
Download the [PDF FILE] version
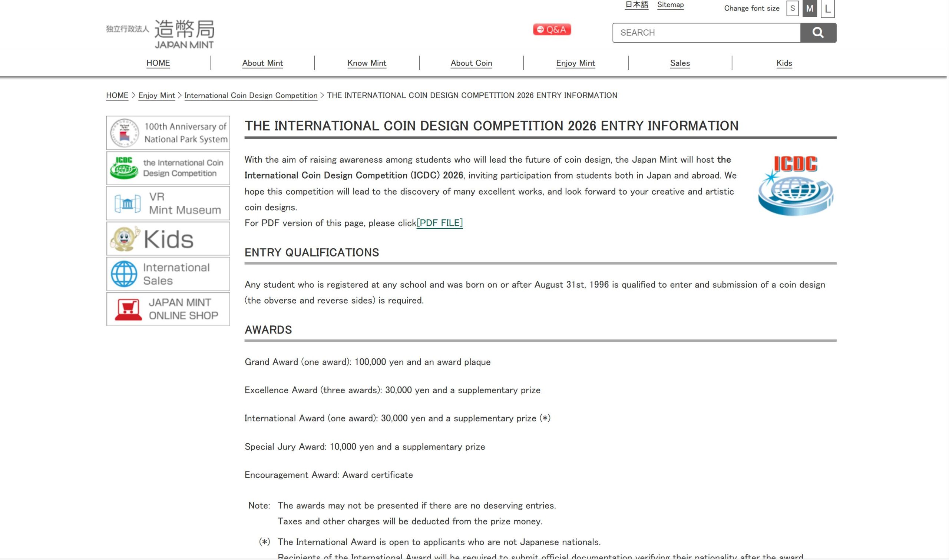pos(440,223)
